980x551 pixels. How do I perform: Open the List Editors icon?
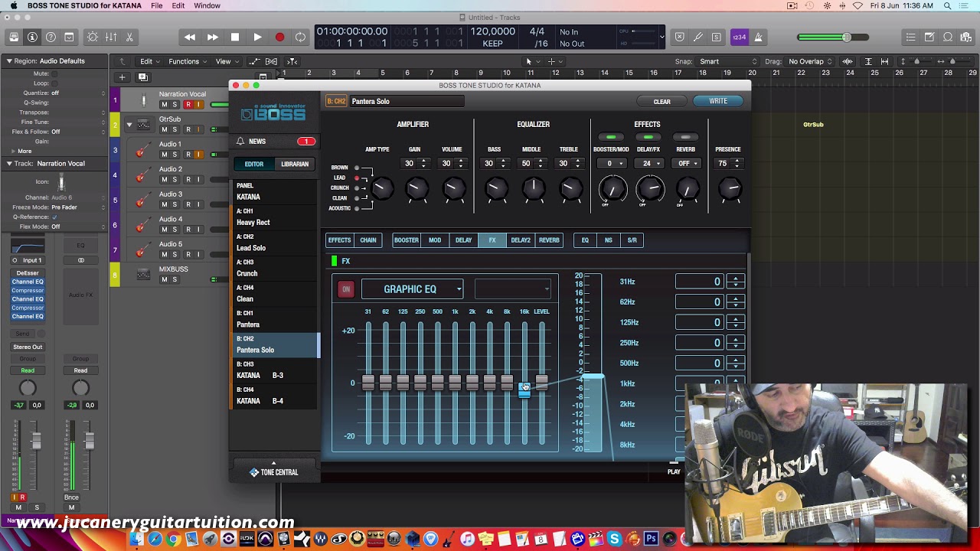tap(910, 37)
